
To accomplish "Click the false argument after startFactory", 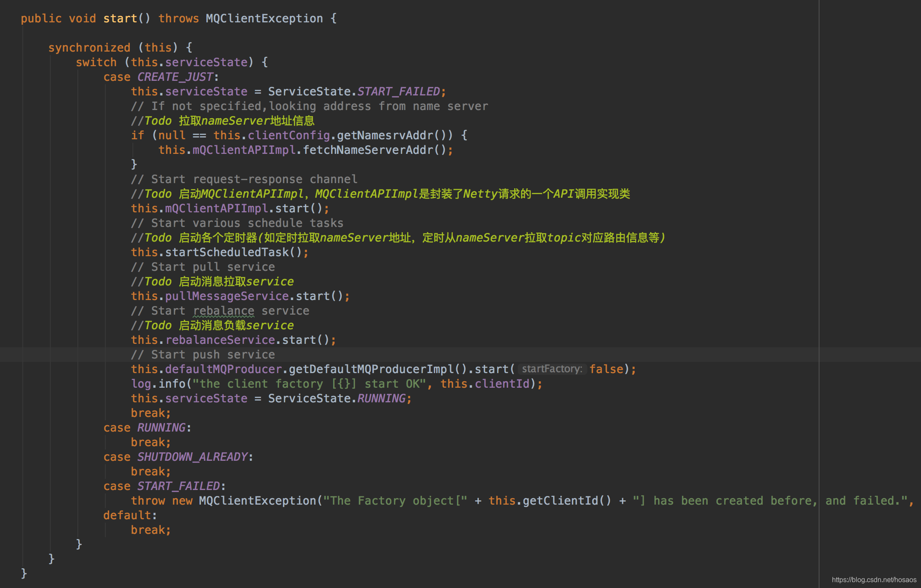I will pos(606,369).
